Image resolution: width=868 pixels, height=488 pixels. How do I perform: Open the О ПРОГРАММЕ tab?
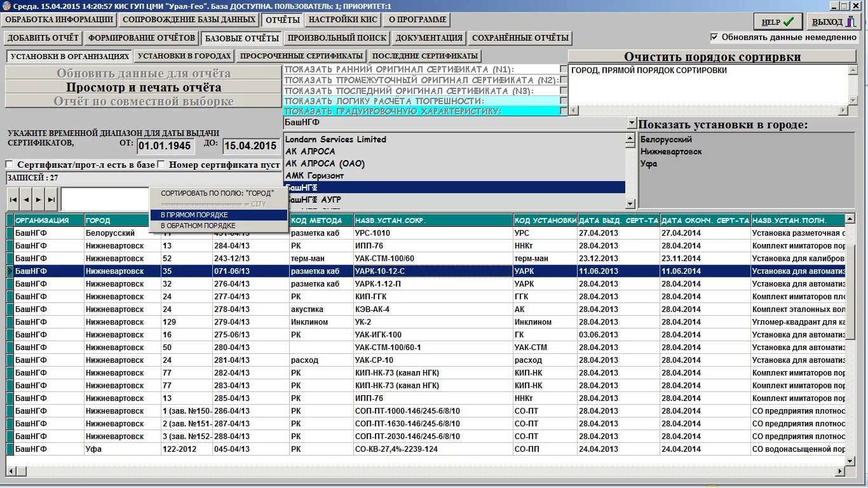tap(417, 20)
